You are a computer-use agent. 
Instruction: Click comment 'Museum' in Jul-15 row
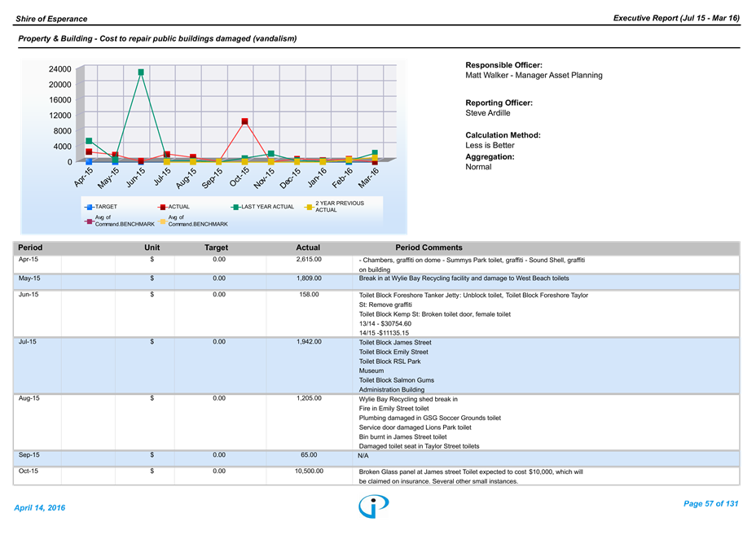tap(371, 371)
